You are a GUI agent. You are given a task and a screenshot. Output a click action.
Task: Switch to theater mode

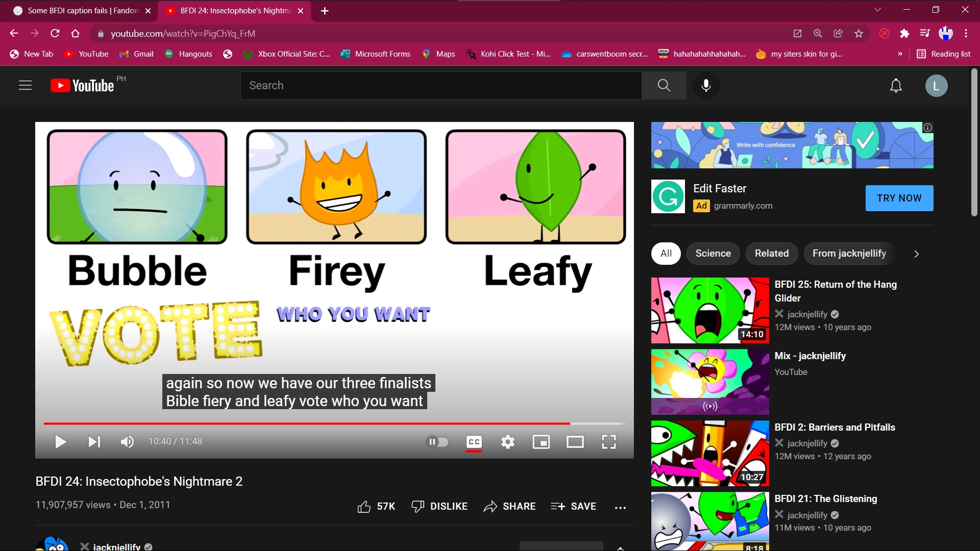575,442
